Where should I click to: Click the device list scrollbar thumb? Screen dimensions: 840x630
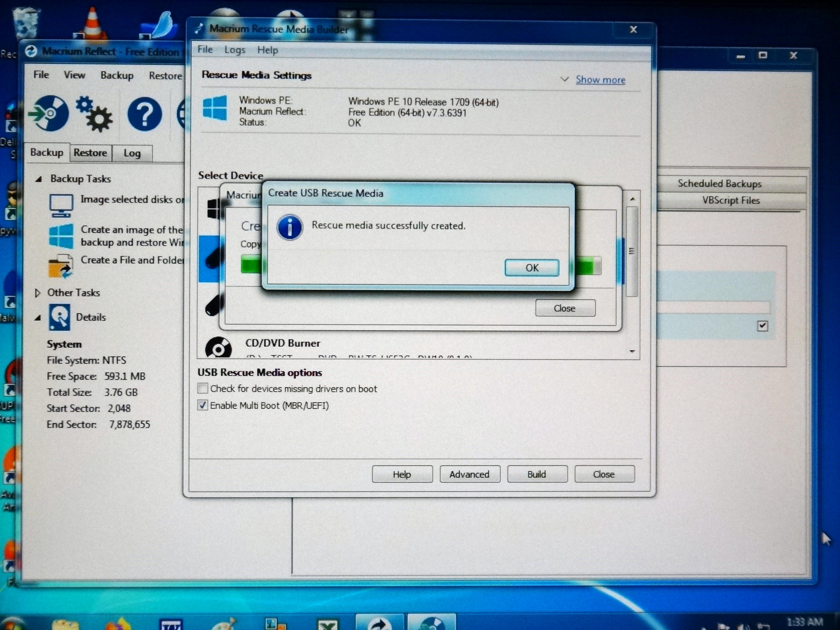point(631,251)
